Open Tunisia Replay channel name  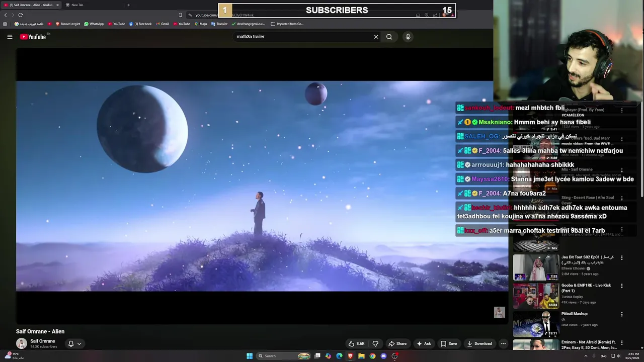click(572, 297)
